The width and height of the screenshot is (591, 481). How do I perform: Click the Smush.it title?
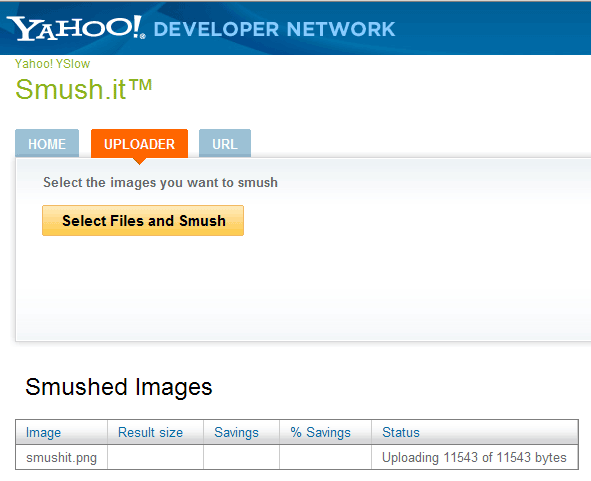[83, 89]
